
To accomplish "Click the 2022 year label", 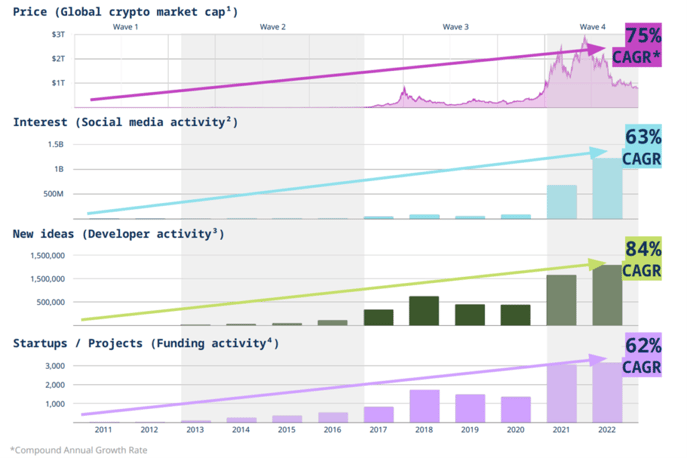I will tap(607, 430).
